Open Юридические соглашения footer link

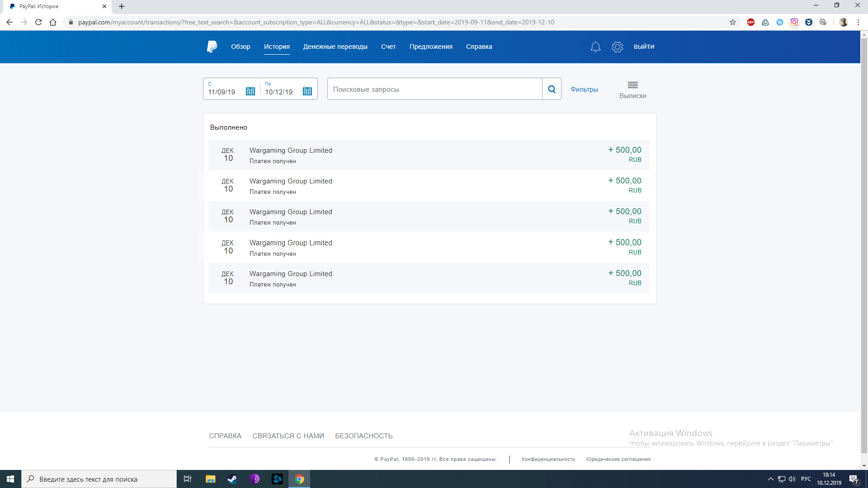click(x=618, y=459)
